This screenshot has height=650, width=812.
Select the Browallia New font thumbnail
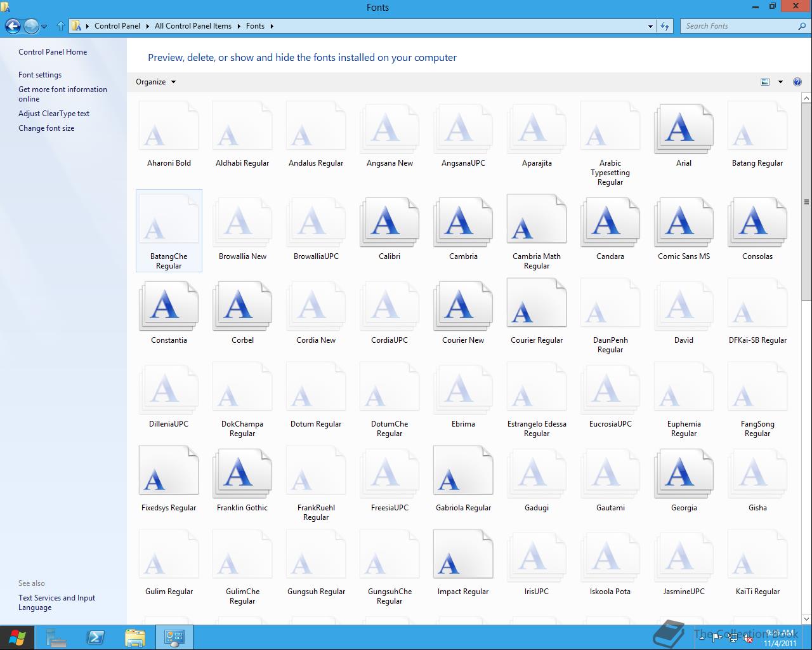pyautogui.click(x=242, y=223)
